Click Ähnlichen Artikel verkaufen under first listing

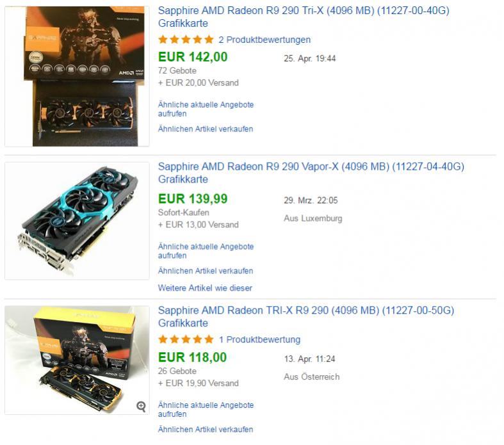point(206,129)
